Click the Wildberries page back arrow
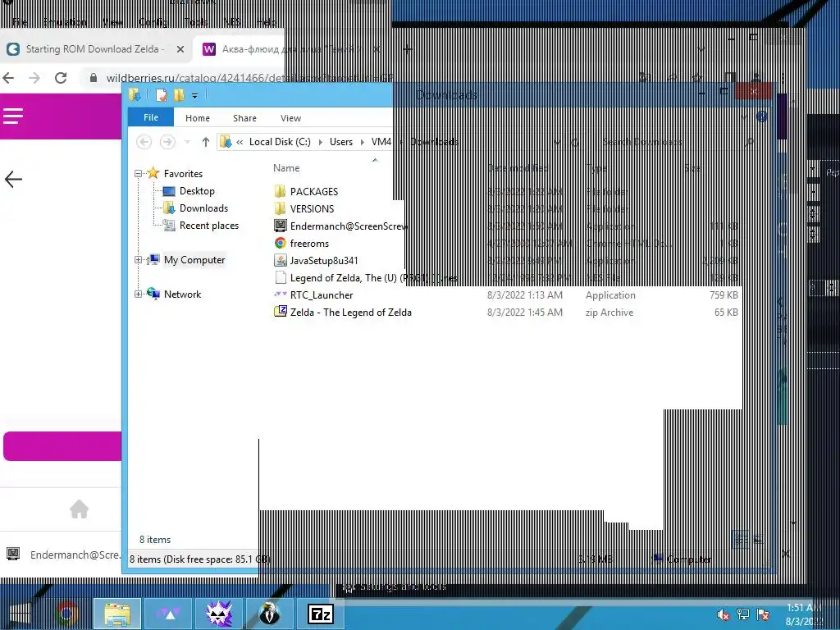Viewport: 840px width, 630px height. 13,179
